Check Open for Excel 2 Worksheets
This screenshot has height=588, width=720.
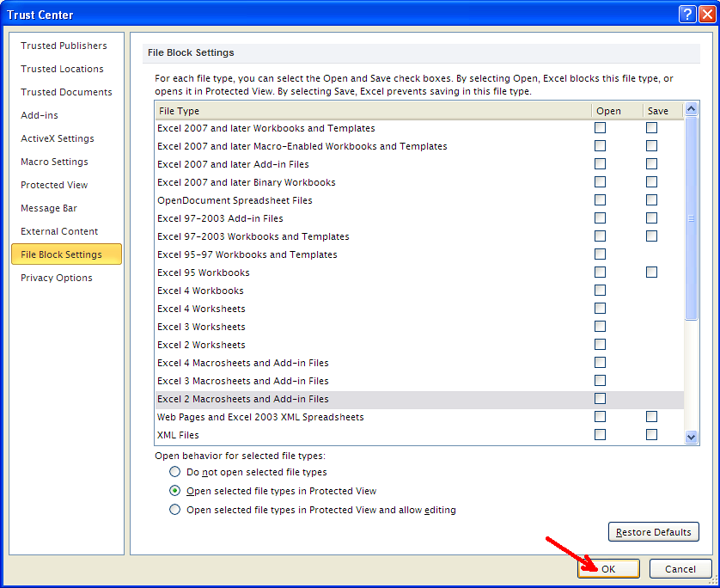[600, 345]
